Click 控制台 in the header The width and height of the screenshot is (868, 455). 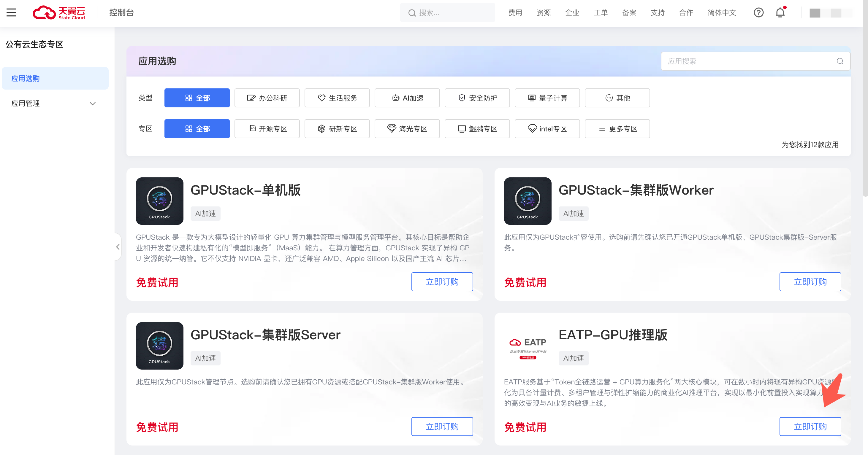point(122,12)
